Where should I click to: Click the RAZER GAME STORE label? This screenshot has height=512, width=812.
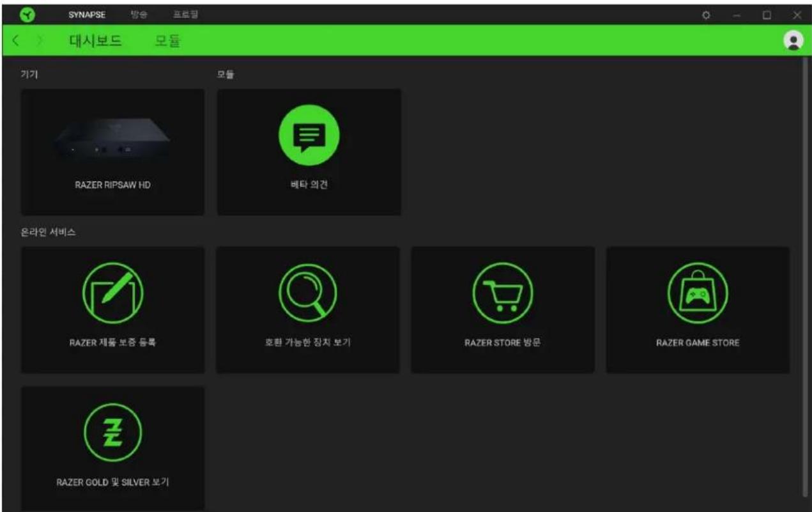tap(698, 343)
